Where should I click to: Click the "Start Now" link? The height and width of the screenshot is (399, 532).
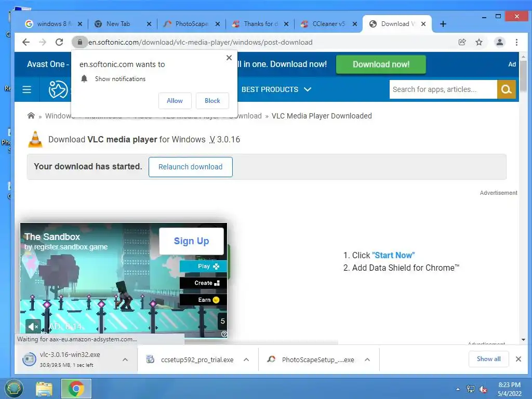tap(393, 255)
